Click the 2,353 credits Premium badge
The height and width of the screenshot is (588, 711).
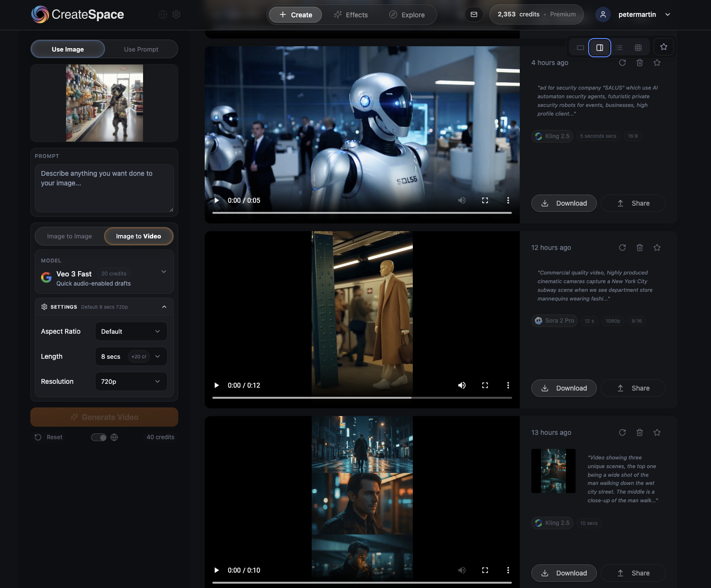click(537, 14)
